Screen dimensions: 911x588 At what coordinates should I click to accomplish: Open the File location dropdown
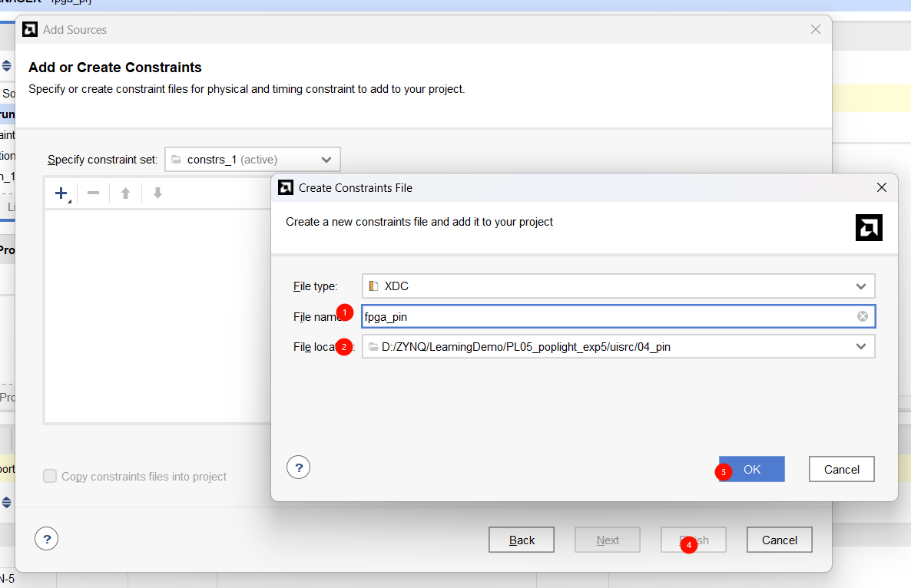click(x=860, y=347)
